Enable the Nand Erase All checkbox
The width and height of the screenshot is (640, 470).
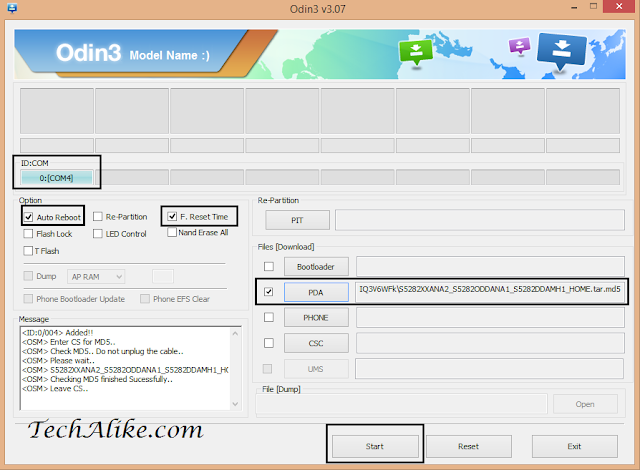[x=172, y=232]
